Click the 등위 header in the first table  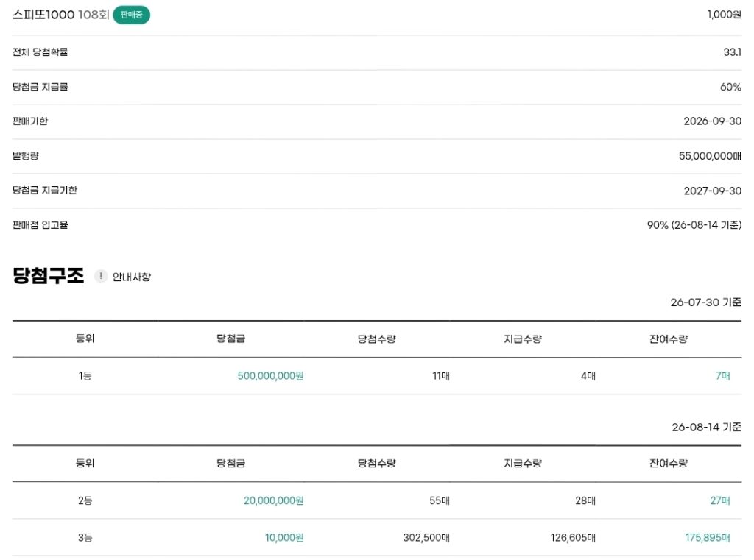(x=85, y=339)
